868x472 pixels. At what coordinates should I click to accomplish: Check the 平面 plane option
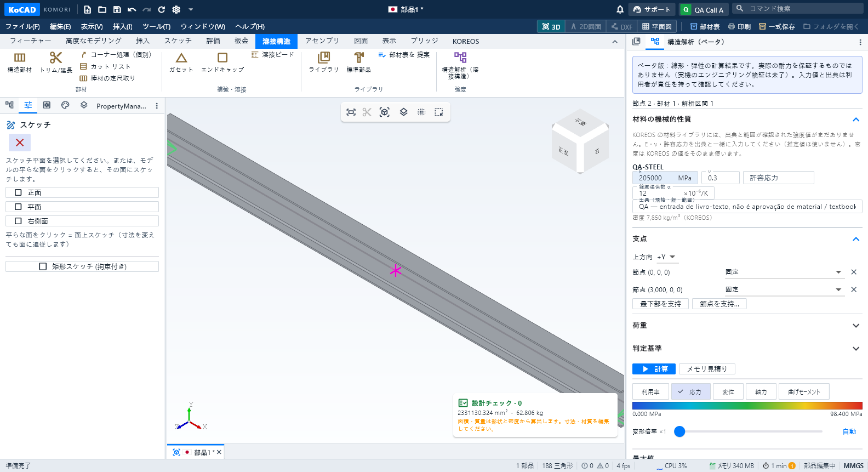point(82,207)
